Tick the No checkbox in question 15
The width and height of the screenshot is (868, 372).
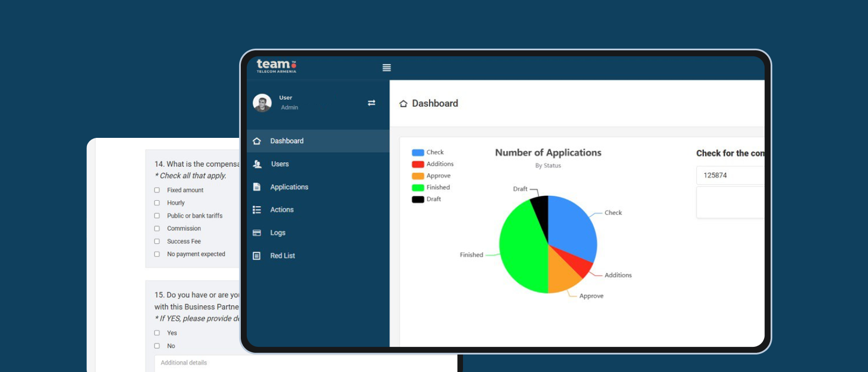[x=157, y=346]
